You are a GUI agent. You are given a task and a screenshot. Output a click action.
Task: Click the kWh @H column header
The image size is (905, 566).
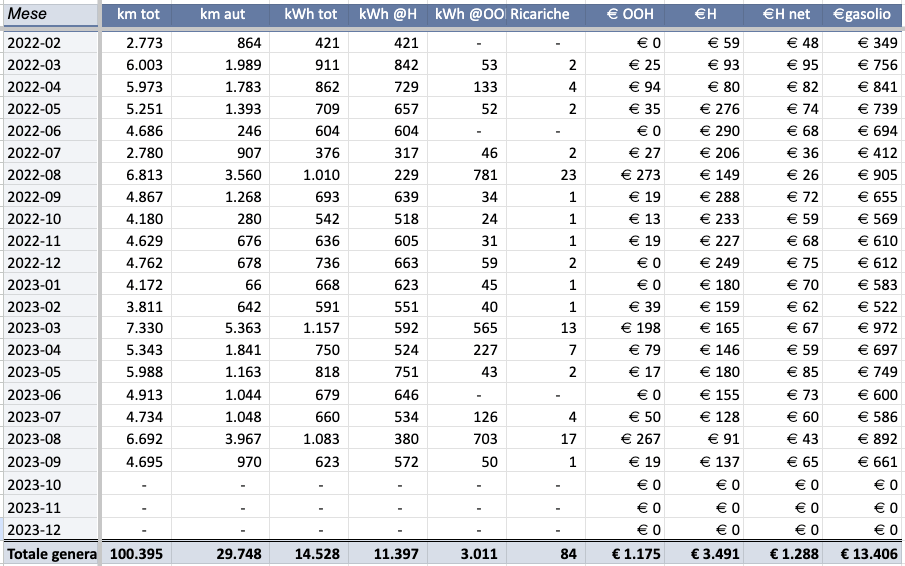(x=391, y=15)
